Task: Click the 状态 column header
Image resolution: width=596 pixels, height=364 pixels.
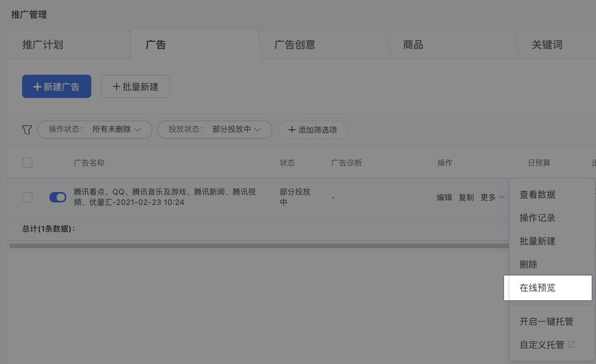Action: click(x=288, y=163)
